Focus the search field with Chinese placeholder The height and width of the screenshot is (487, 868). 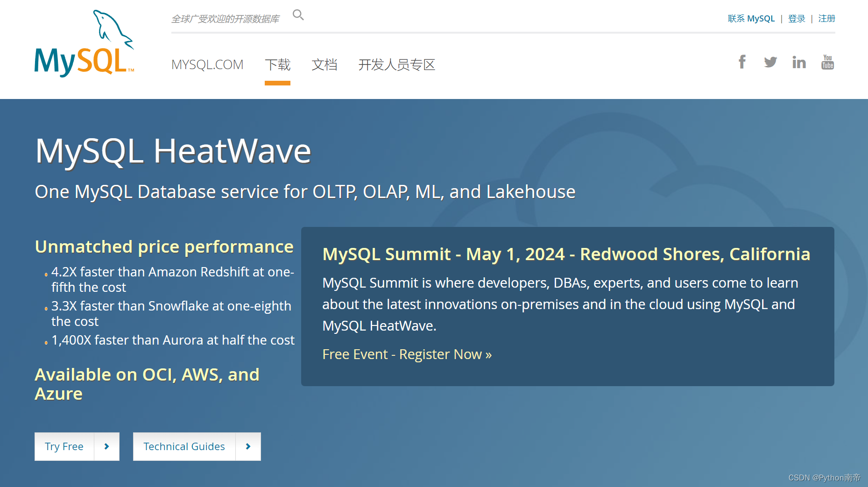pos(226,19)
